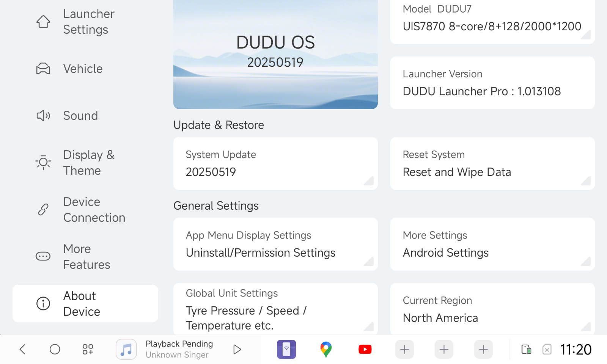
Task: Open System Update 20250519 card
Action: click(x=275, y=163)
